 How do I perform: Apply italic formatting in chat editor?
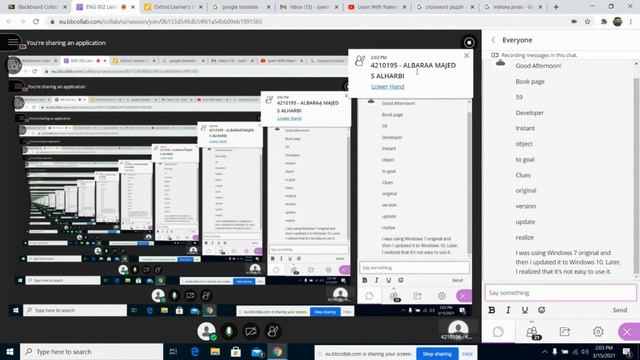508,310
